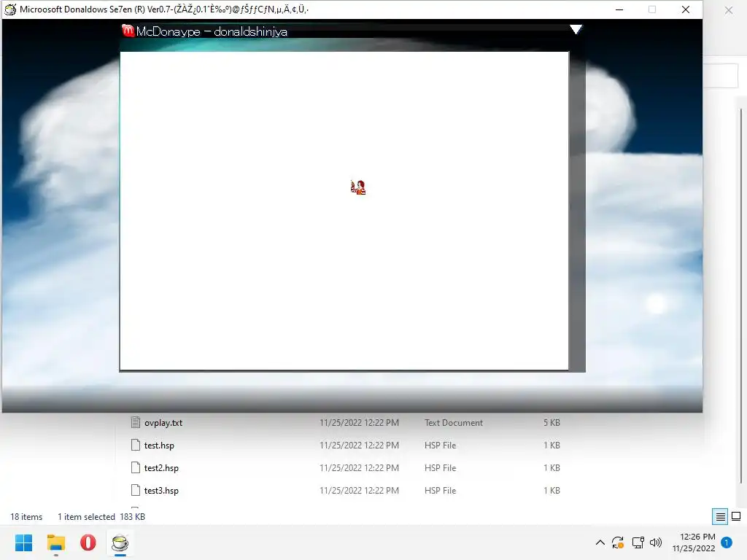
Task: Click the 'Text Document' type cell
Action: (x=454, y=422)
